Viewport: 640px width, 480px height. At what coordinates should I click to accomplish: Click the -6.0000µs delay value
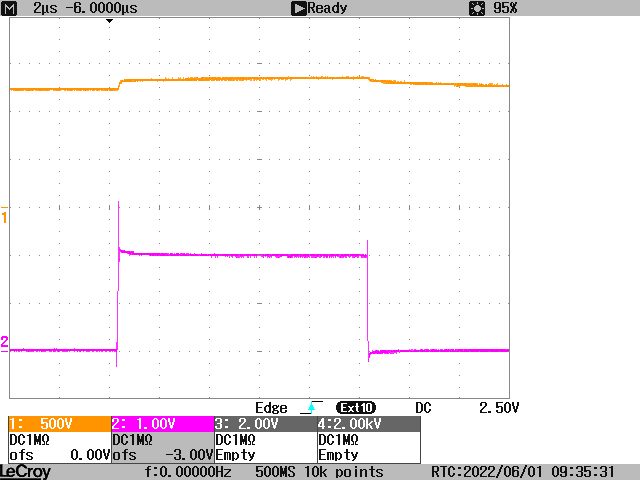(x=101, y=8)
